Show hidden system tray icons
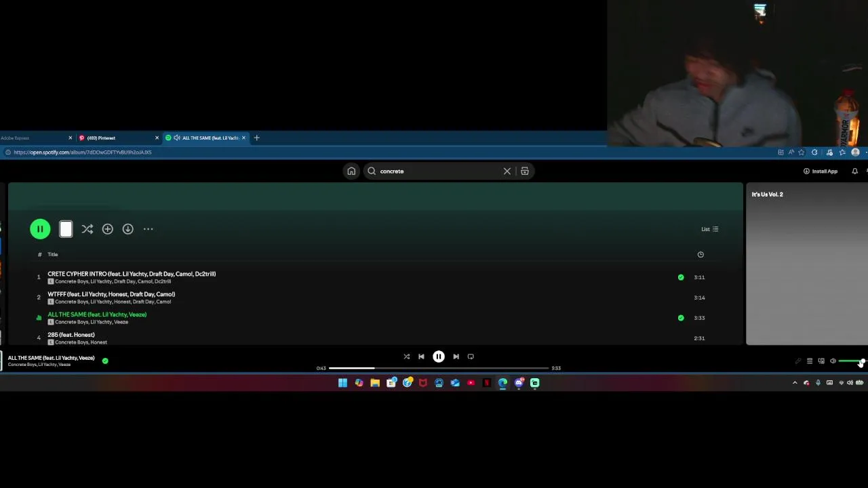 795,383
